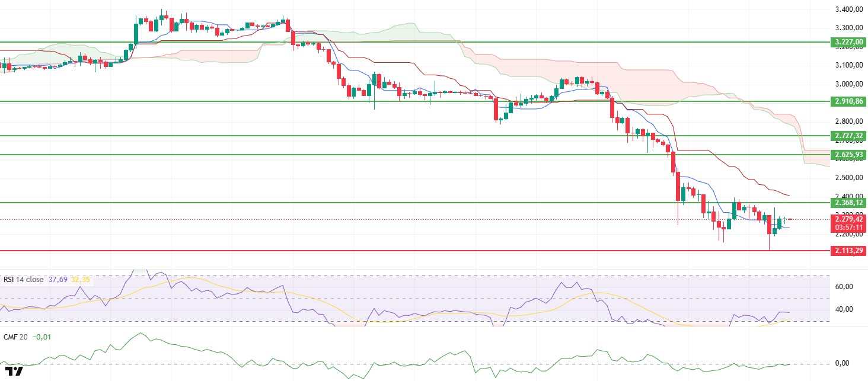
Task: Click the 2.910,86 resistance price label
Action: (x=849, y=101)
